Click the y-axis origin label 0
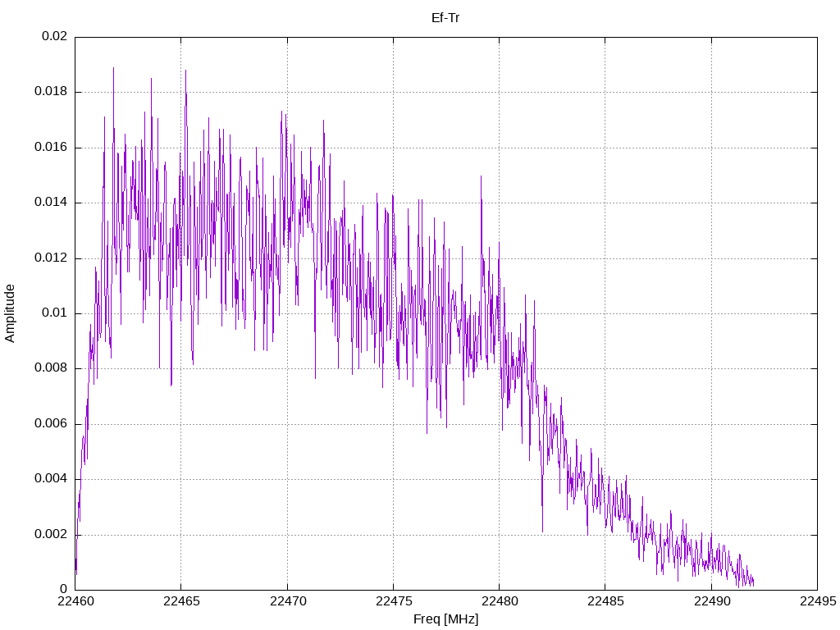This screenshot has width=840, height=630. point(64,591)
